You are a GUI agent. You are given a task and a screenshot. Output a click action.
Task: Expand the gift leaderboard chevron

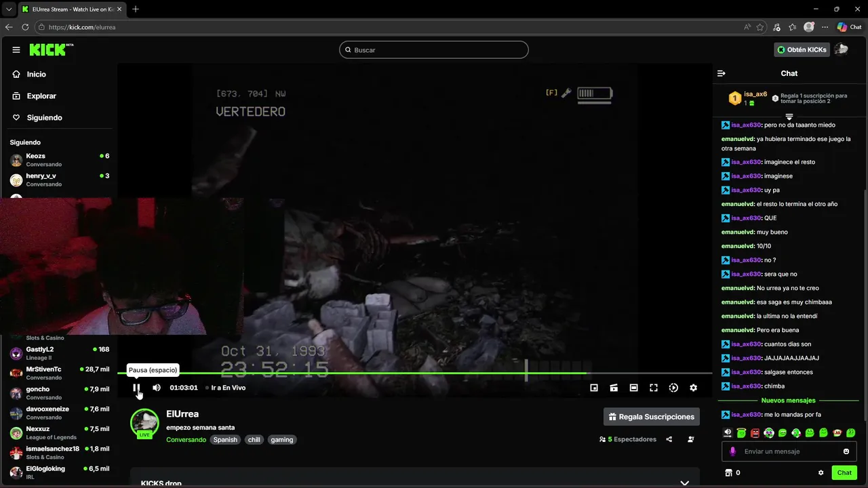[789, 117]
